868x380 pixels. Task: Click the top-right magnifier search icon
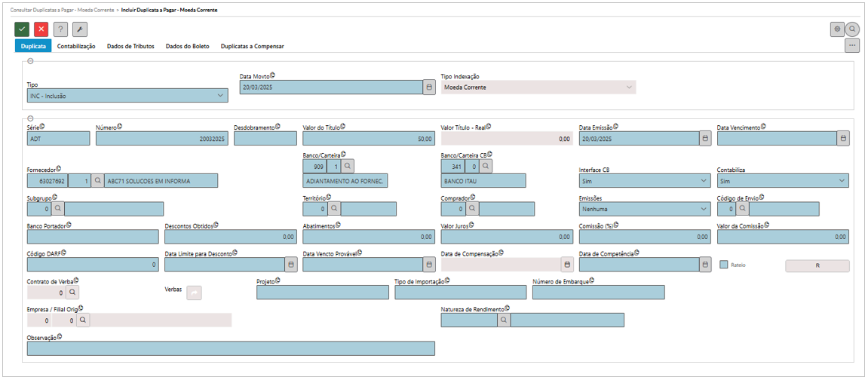(852, 29)
